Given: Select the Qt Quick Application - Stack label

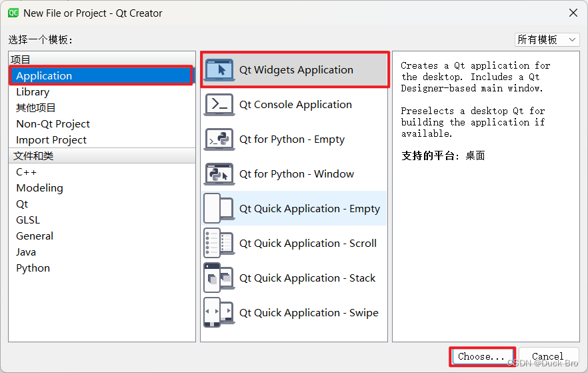Looking at the screenshot, I should tap(307, 278).
